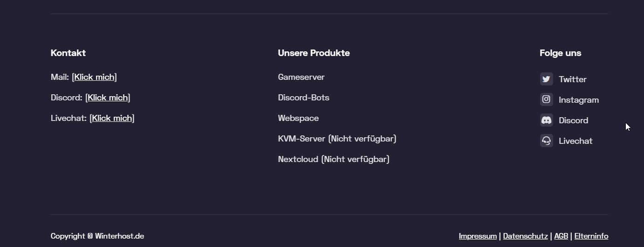
Task: View the Datenschutz policy
Action: pos(525,236)
